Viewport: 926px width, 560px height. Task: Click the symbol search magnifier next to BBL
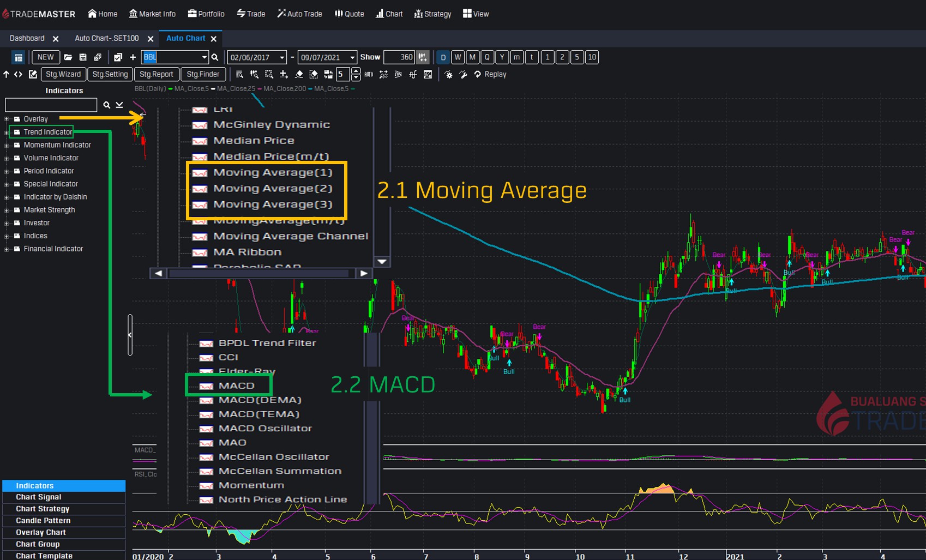pyautogui.click(x=215, y=57)
